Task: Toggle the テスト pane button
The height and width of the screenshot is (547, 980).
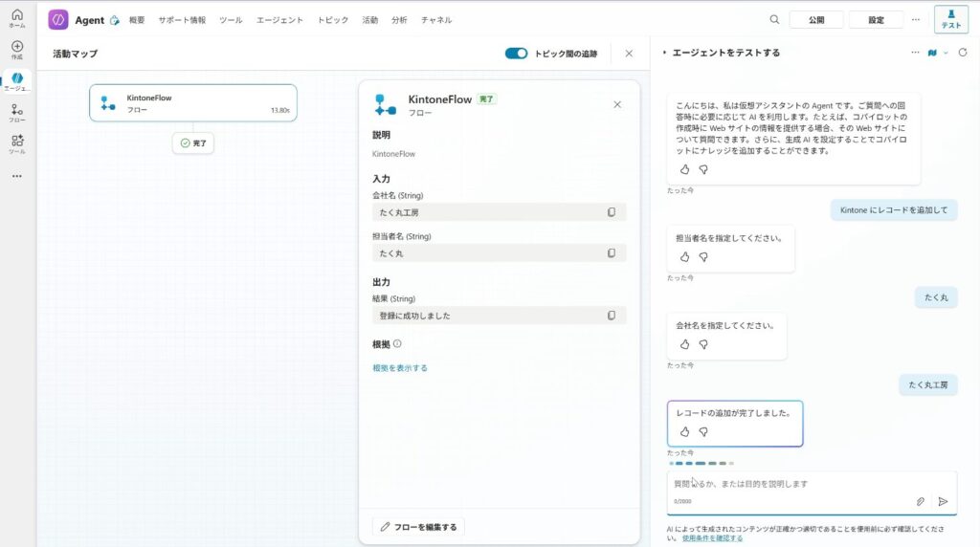Action: click(951, 19)
